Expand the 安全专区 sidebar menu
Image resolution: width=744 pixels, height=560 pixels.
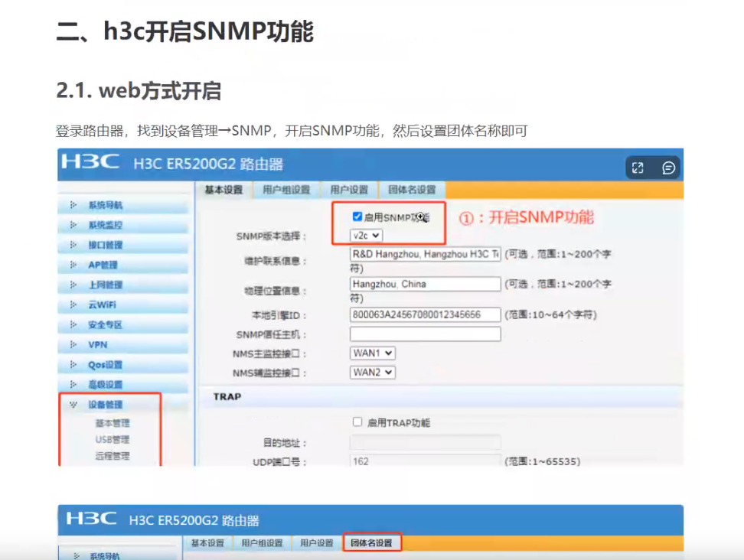(123, 324)
